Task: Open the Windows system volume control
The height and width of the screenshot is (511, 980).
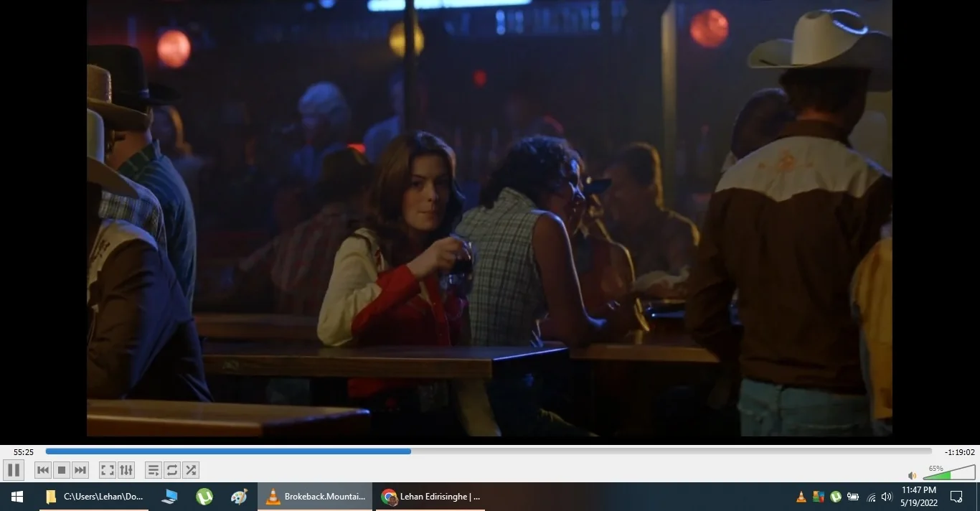Action: pyautogui.click(x=887, y=497)
